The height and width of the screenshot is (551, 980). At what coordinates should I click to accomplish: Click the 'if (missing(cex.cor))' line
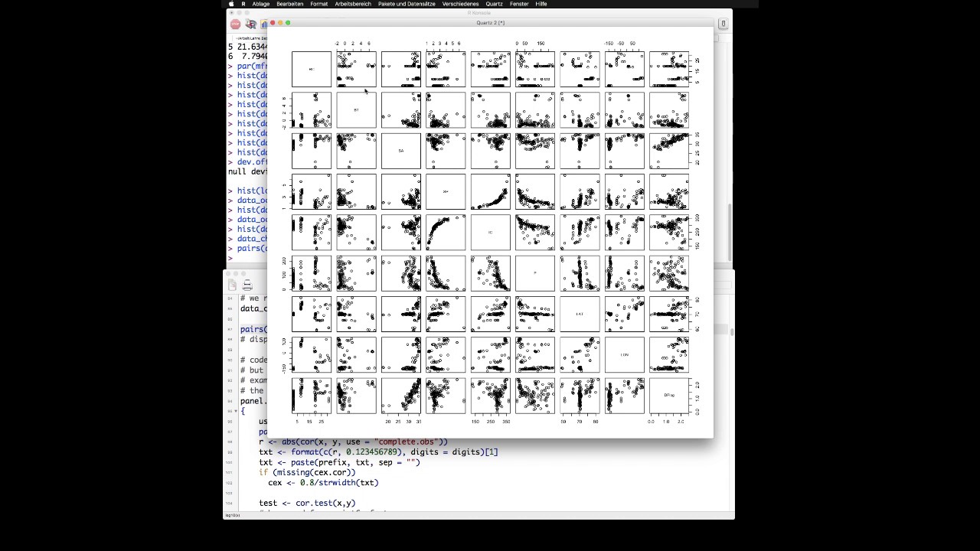[307, 472]
